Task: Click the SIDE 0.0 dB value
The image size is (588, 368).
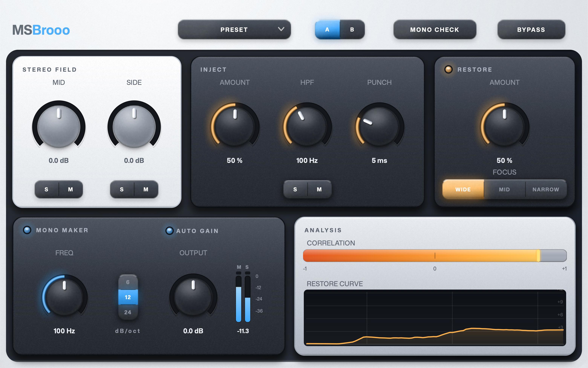Action: (134, 161)
